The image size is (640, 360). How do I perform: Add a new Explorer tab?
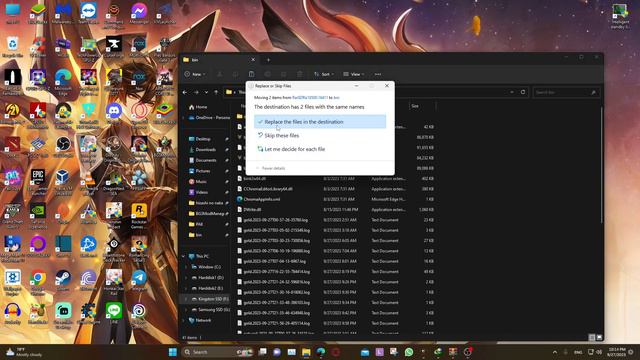click(269, 60)
